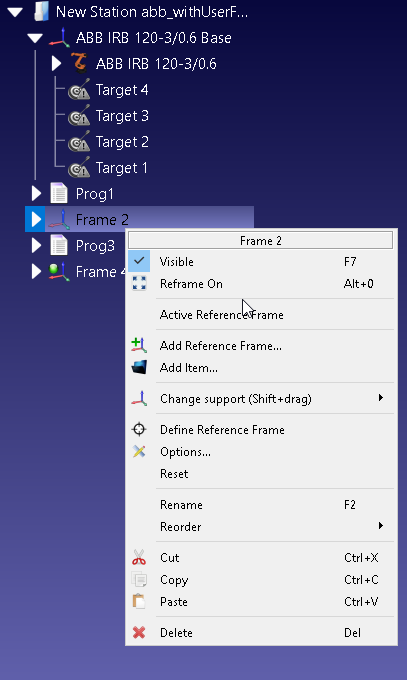This screenshot has width=407, height=680.
Task: Open the Change support submenu arrow
Action: [381, 398]
